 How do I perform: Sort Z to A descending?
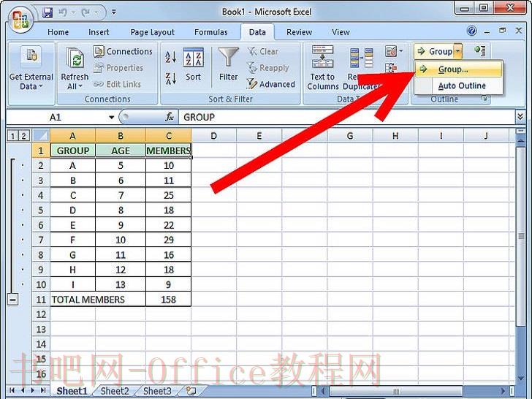(x=171, y=78)
